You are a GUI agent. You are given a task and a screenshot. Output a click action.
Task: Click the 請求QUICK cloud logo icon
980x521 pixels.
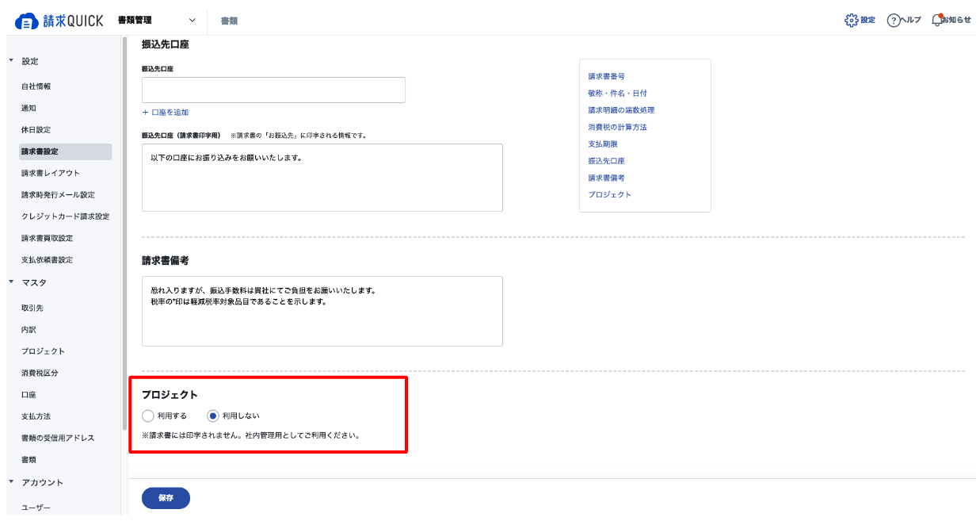click(x=26, y=21)
